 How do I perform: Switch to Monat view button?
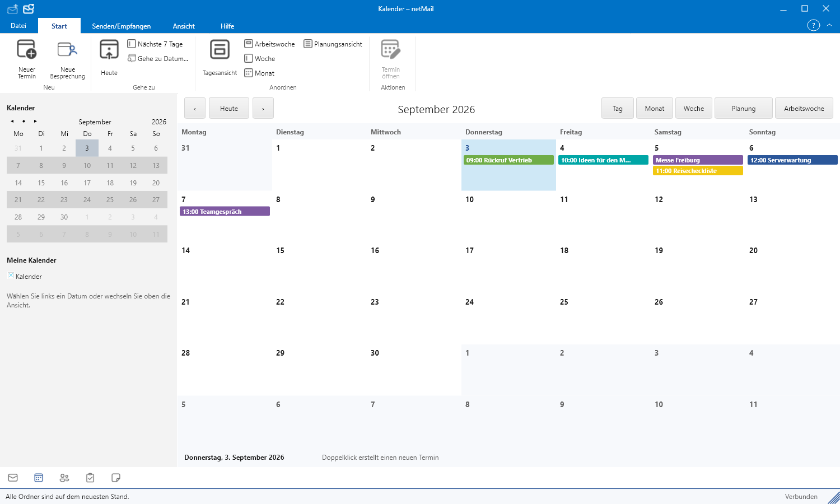(655, 108)
